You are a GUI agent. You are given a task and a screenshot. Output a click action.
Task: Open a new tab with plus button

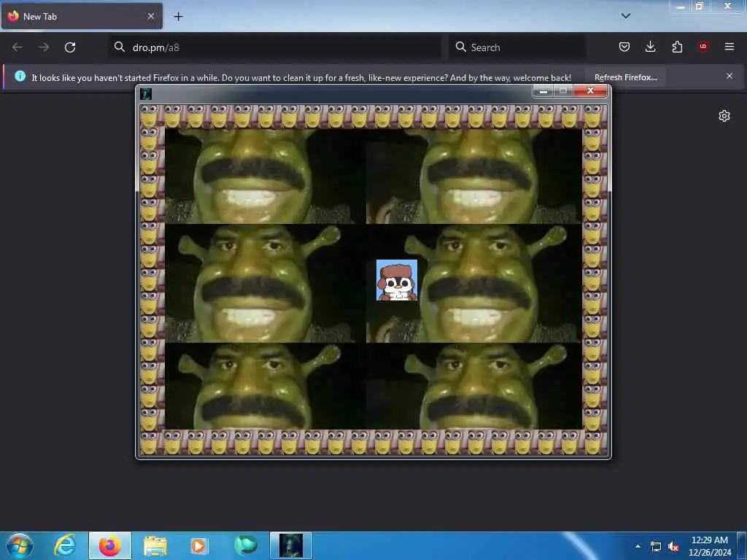[x=178, y=17]
